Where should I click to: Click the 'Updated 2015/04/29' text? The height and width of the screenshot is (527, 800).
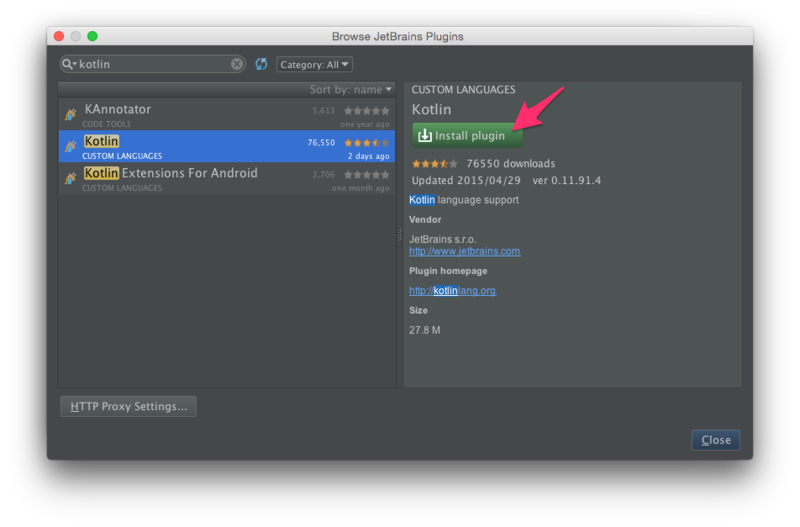tap(466, 181)
